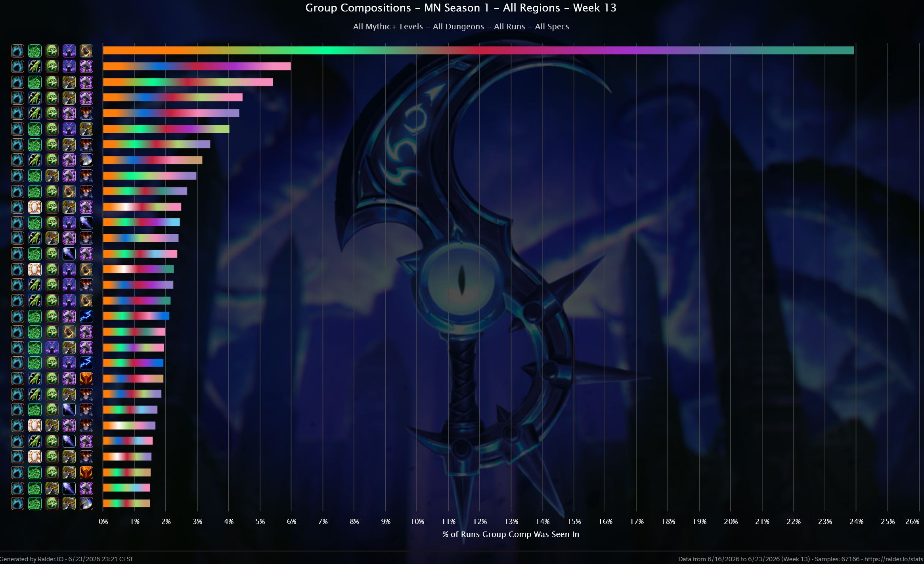
Task: Click the yellow armored-warrior icon in the fourth row
Action: (x=69, y=98)
